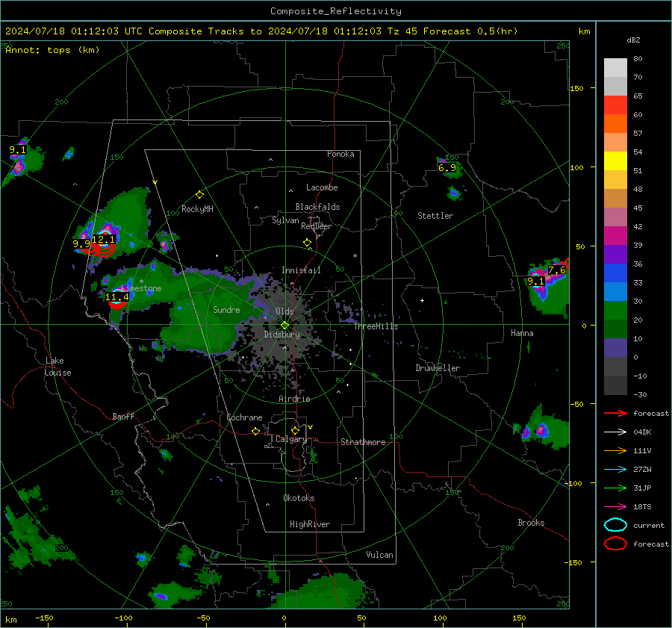
Task: Click the Airdrie city label
Action: click(x=294, y=399)
